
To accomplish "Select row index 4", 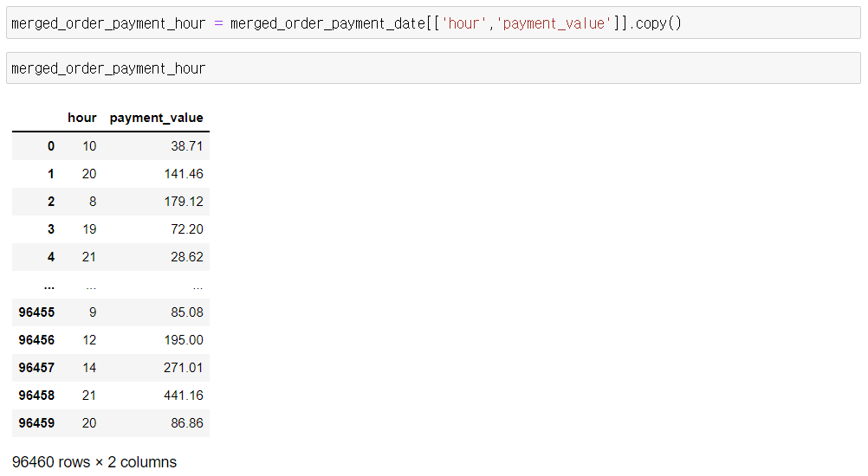I will pyautogui.click(x=51, y=256).
